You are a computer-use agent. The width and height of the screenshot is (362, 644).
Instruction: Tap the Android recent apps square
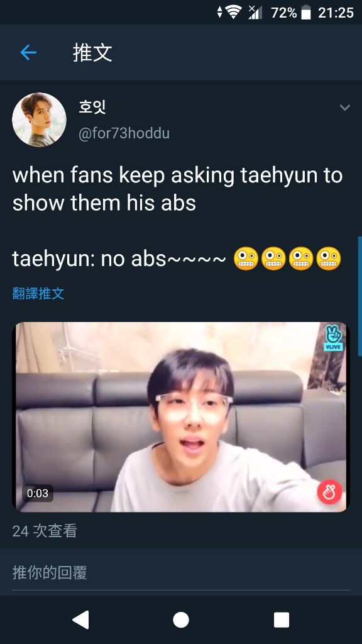282,619
